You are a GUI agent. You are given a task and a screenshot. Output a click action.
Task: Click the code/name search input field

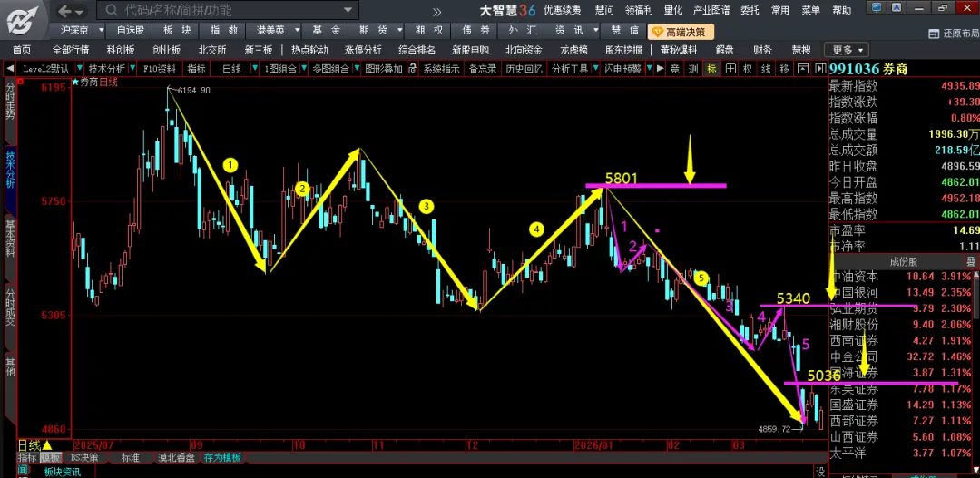[230, 11]
